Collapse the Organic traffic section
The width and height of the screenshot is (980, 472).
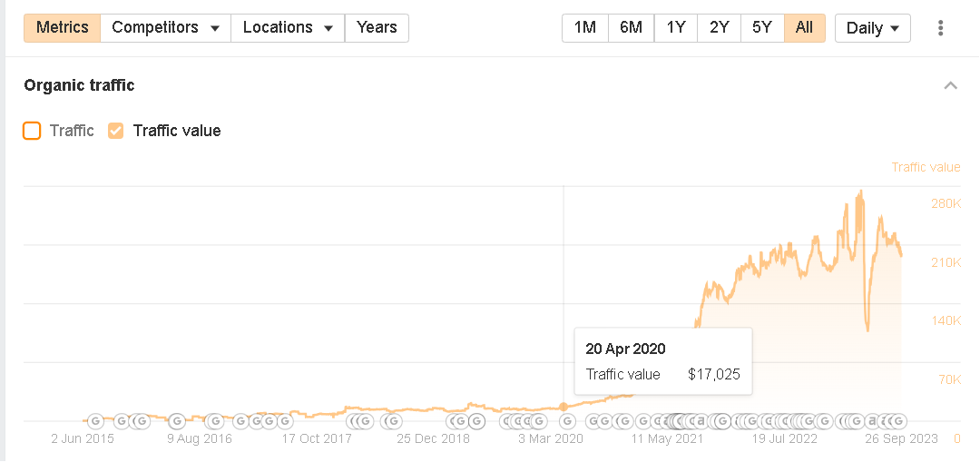950,85
